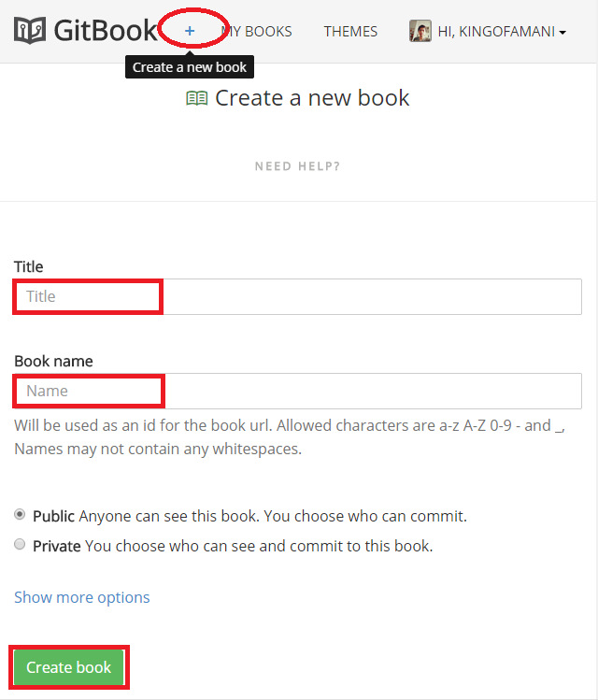
Task: Select the Public radio button
Action: click(x=20, y=514)
